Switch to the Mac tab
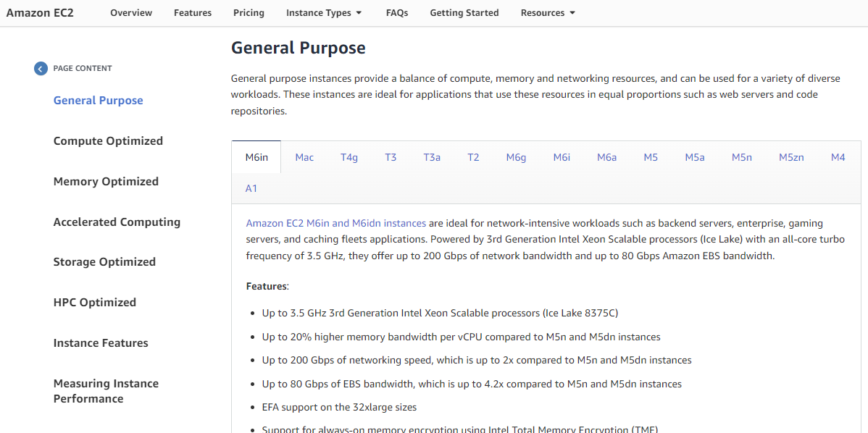868x433 pixels. pos(304,158)
